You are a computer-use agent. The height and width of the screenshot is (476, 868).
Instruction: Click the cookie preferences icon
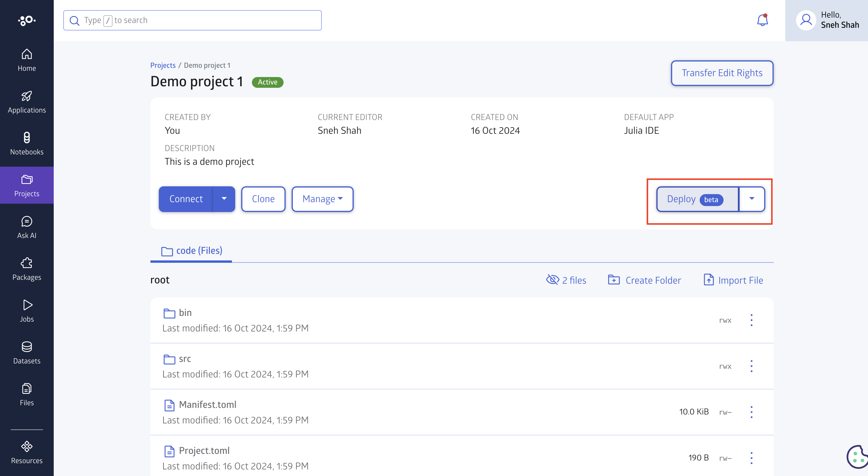coord(857,457)
